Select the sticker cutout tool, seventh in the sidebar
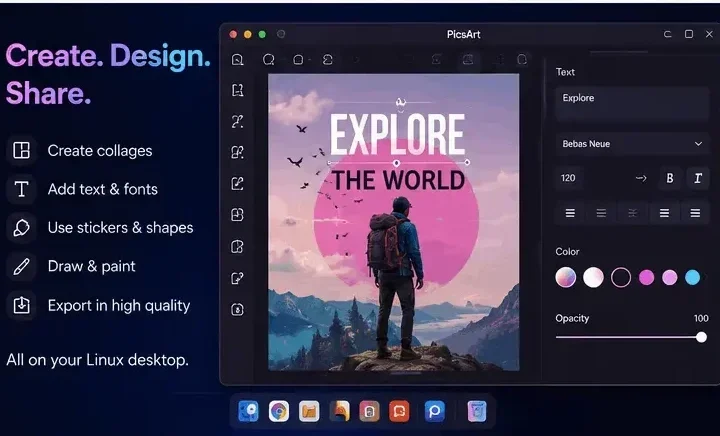The height and width of the screenshot is (436, 720). point(237,246)
